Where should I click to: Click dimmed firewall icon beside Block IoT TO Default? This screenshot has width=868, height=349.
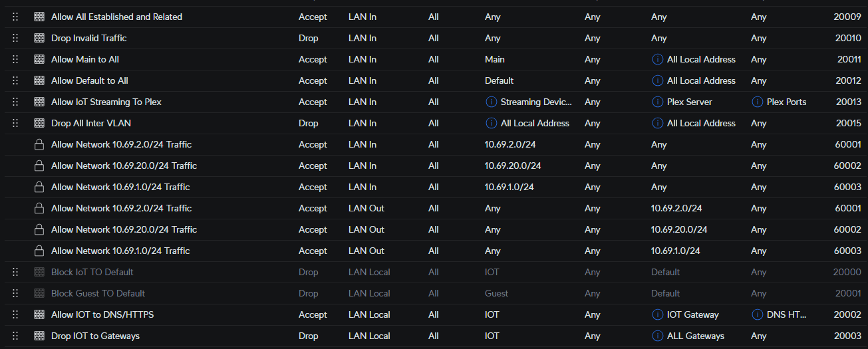[x=39, y=272]
